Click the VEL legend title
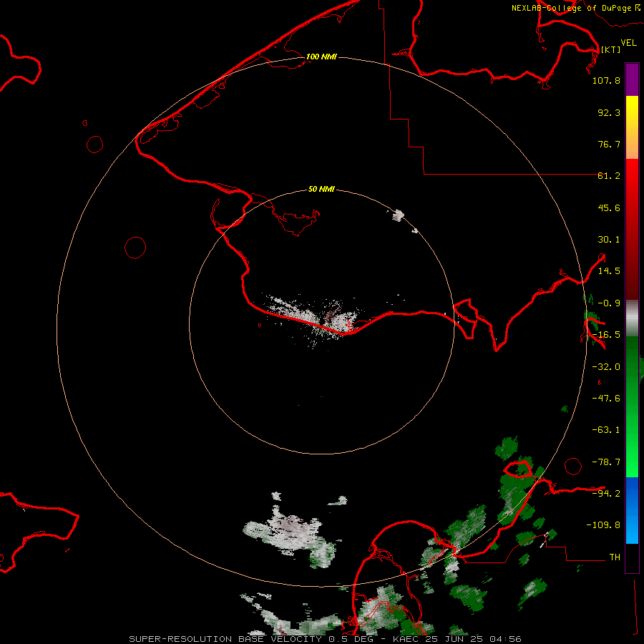The image size is (644, 644). pyautogui.click(x=628, y=42)
